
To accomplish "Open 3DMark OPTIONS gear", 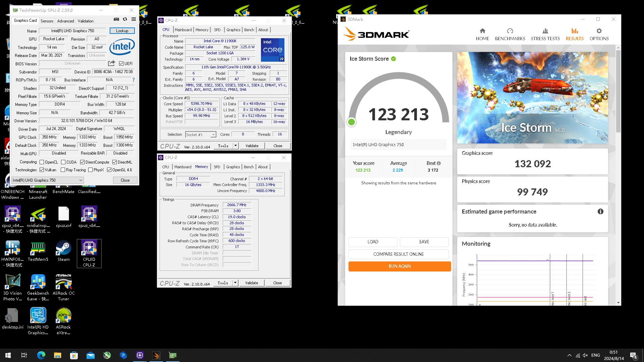I will point(599,34).
